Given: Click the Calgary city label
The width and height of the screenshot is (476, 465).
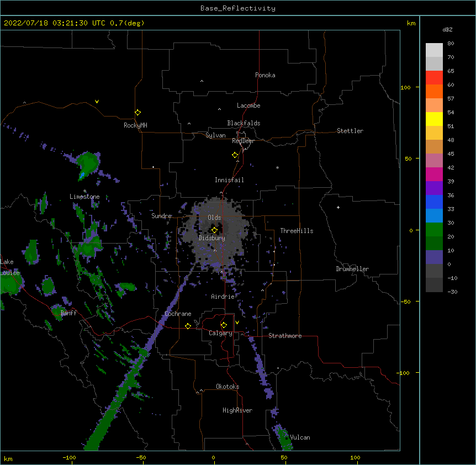Looking at the screenshot, I should 220,333.
